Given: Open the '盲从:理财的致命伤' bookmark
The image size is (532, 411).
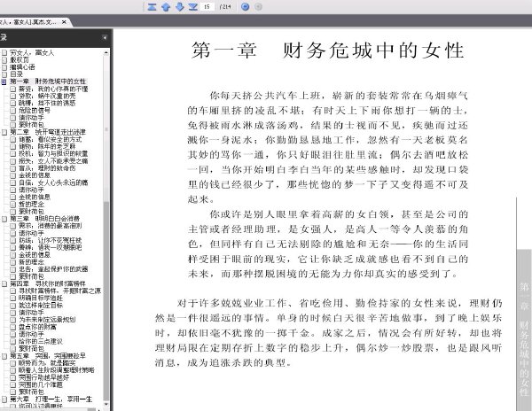Looking at the screenshot, I should point(47,168).
